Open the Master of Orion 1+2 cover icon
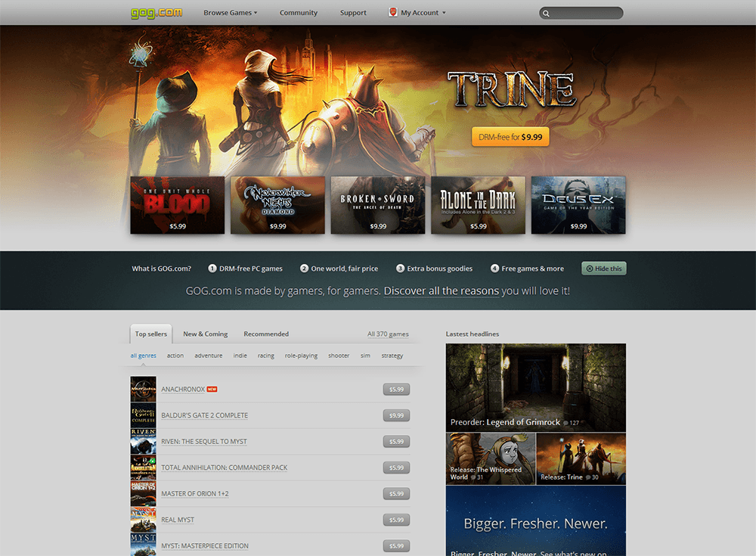This screenshot has width=756, height=556. (x=143, y=493)
